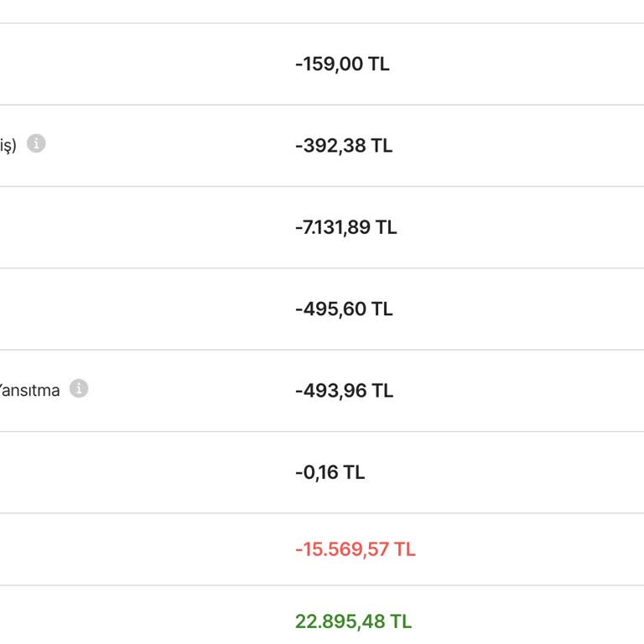
Task: Click the blank cell right of -493,96 TL
Action: [x=520, y=391]
